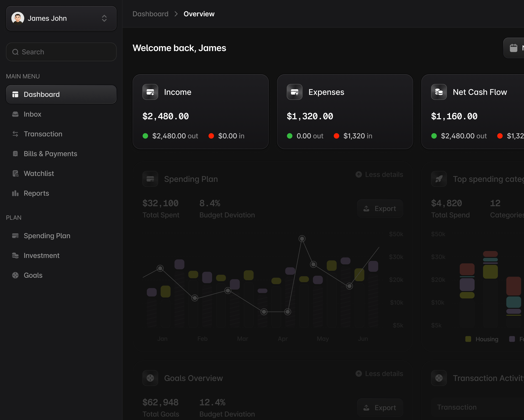Collapse Goals Overview with Less details
The width and height of the screenshot is (524, 420).
coord(379,374)
